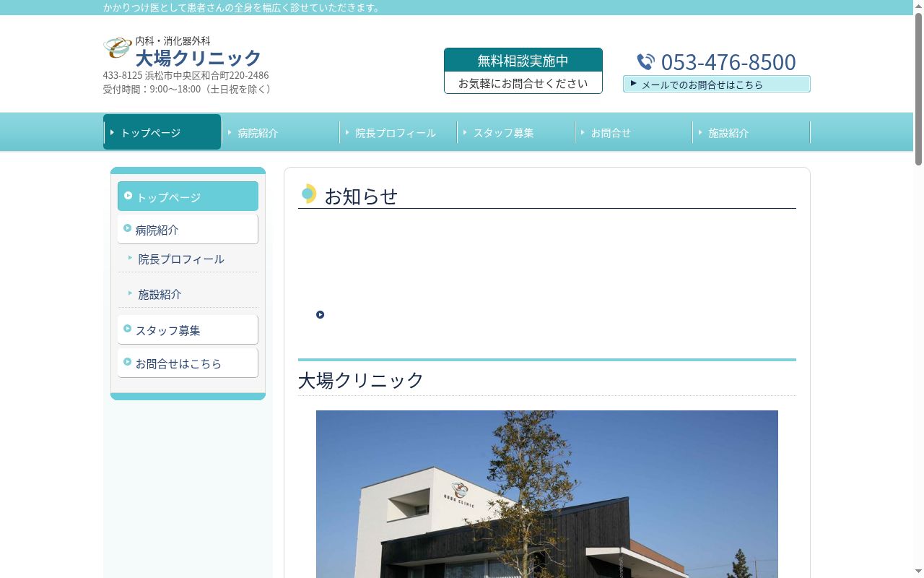
Task: Click the address text 433-8125 浜松市中央区和合町220-2486
Action: [186, 75]
